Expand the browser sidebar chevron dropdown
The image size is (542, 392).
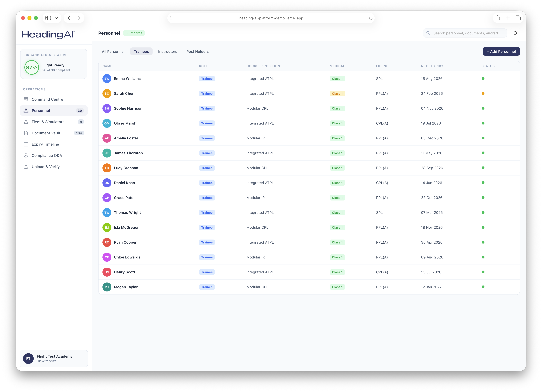(56, 18)
